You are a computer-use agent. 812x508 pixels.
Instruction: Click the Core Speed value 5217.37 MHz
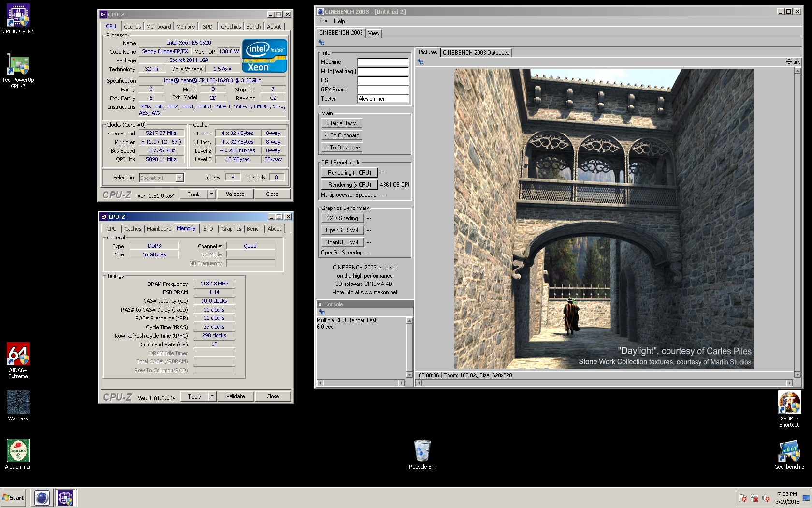(x=161, y=133)
